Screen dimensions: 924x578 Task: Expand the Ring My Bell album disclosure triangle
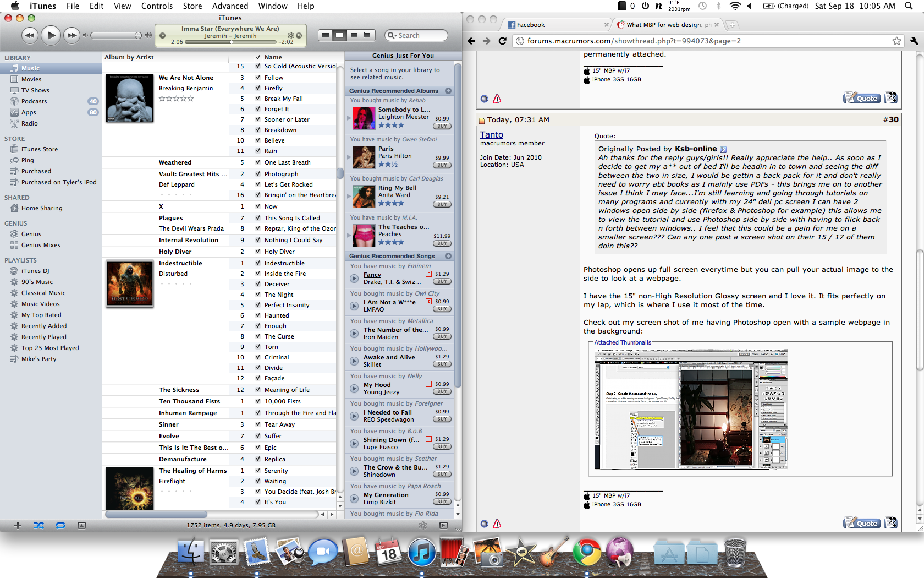349,196
